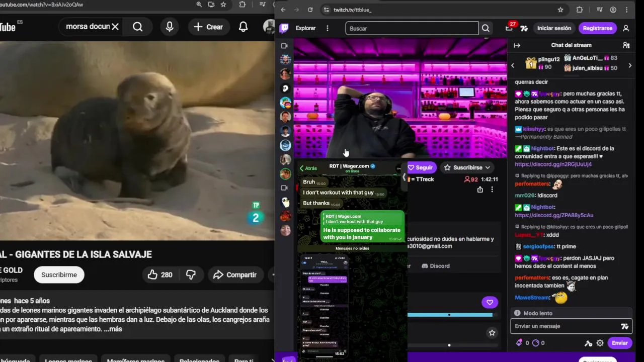
Task: Show next gift leaderboard with right chevron
Action: point(630,65)
